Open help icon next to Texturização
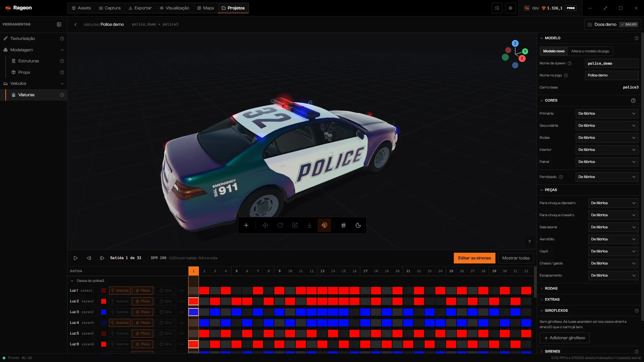This screenshot has width=644, height=362. pos(62,39)
